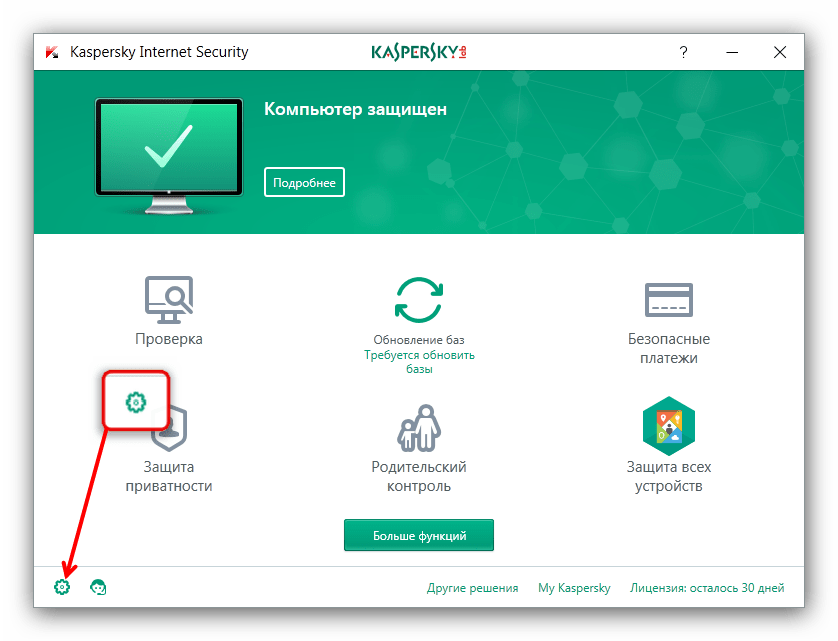Launch the Проверка scan icon
This screenshot has width=838, height=641.
169,299
